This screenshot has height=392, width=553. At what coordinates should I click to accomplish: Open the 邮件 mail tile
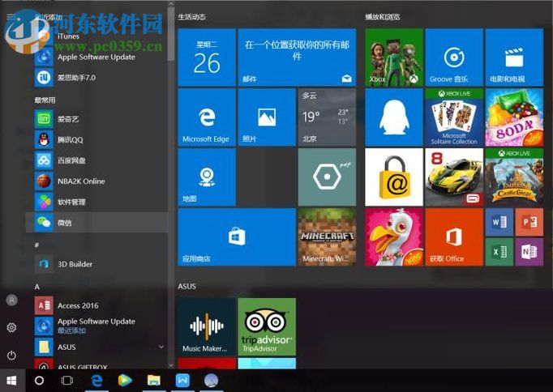[297, 58]
